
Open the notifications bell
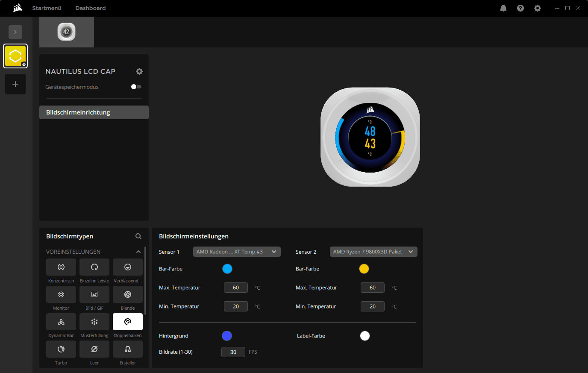[x=503, y=8]
